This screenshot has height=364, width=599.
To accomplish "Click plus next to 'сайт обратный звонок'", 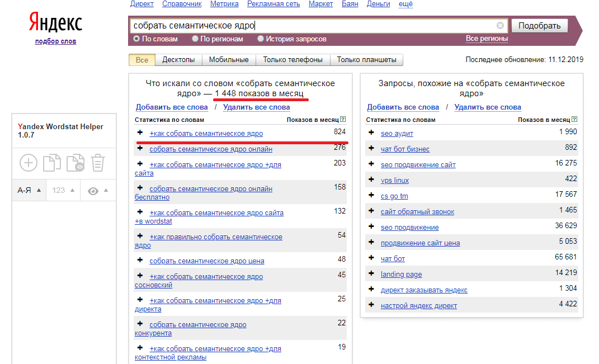I will (371, 211).
